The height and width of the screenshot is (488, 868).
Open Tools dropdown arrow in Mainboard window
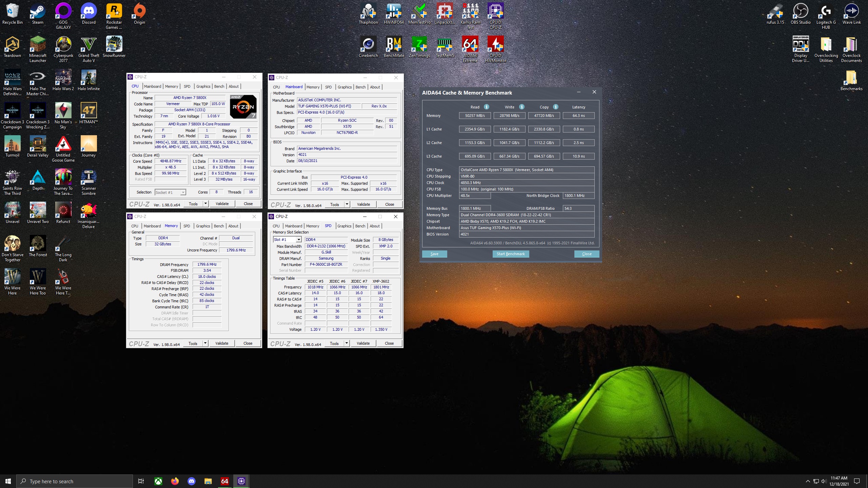coord(347,204)
